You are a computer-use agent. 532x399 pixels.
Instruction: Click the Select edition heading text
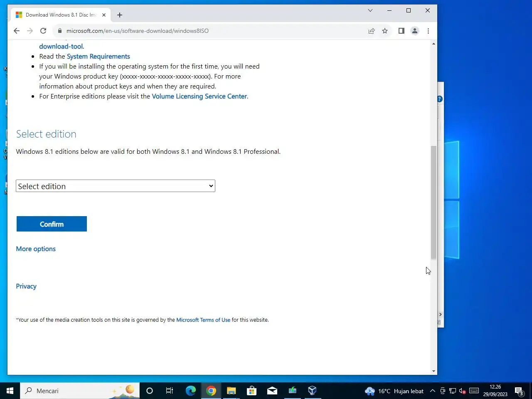point(46,134)
